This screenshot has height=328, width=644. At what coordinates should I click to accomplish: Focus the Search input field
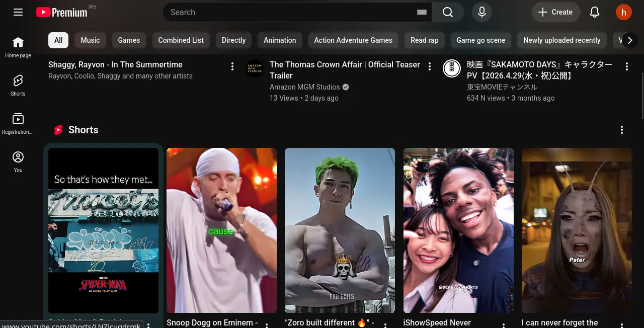tap(292, 12)
